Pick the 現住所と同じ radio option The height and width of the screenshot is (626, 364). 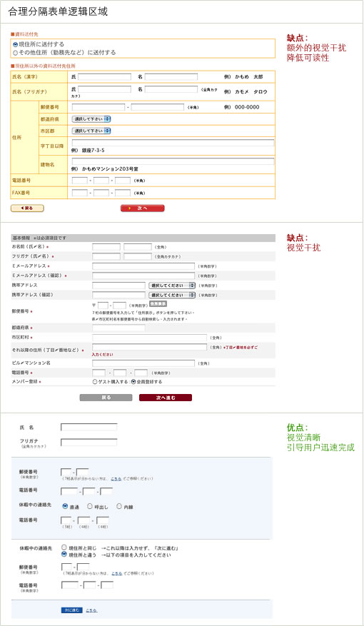pos(64,547)
